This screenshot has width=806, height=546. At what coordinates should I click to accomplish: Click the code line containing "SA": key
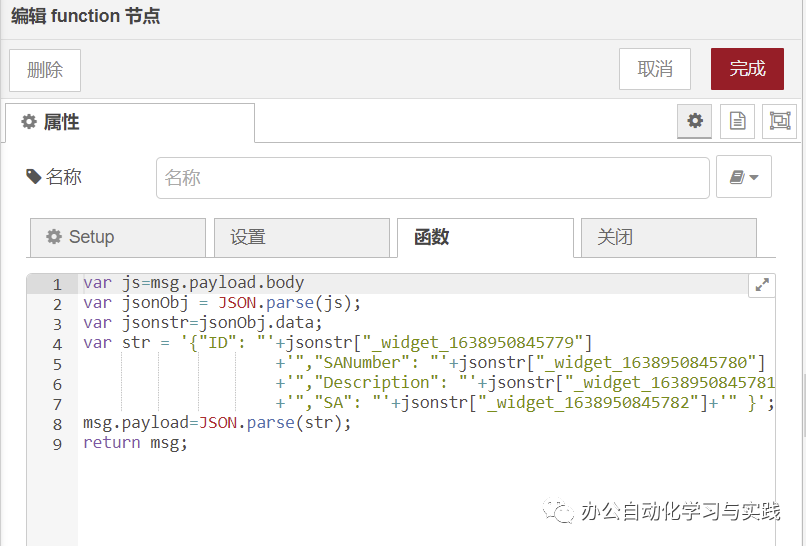pyautogui.click(x=525, y=403)
